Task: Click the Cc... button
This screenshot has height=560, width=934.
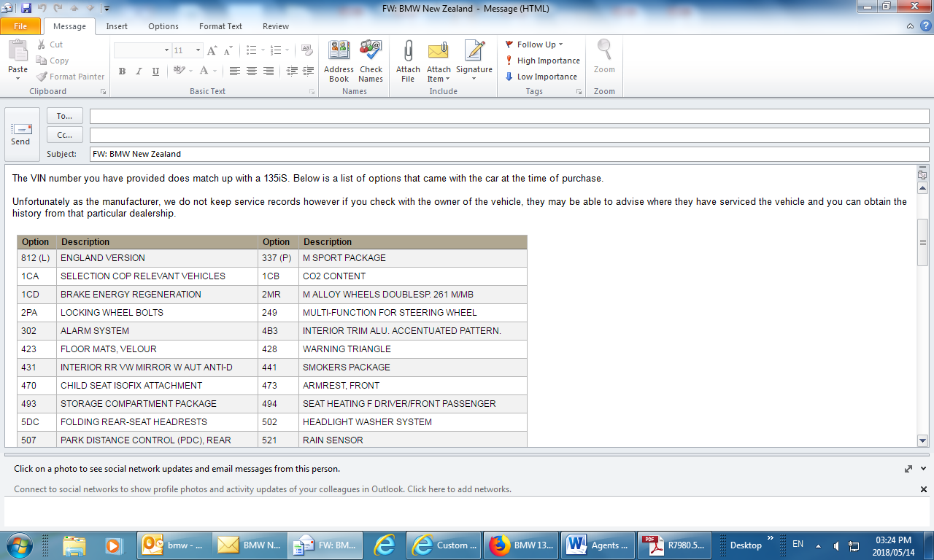Action: [x=65, y=135]
